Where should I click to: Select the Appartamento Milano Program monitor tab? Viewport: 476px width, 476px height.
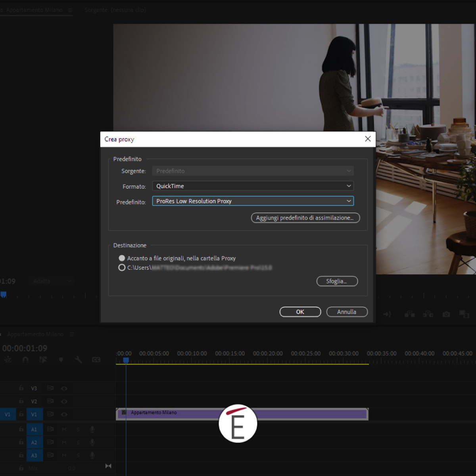point(31,10)
